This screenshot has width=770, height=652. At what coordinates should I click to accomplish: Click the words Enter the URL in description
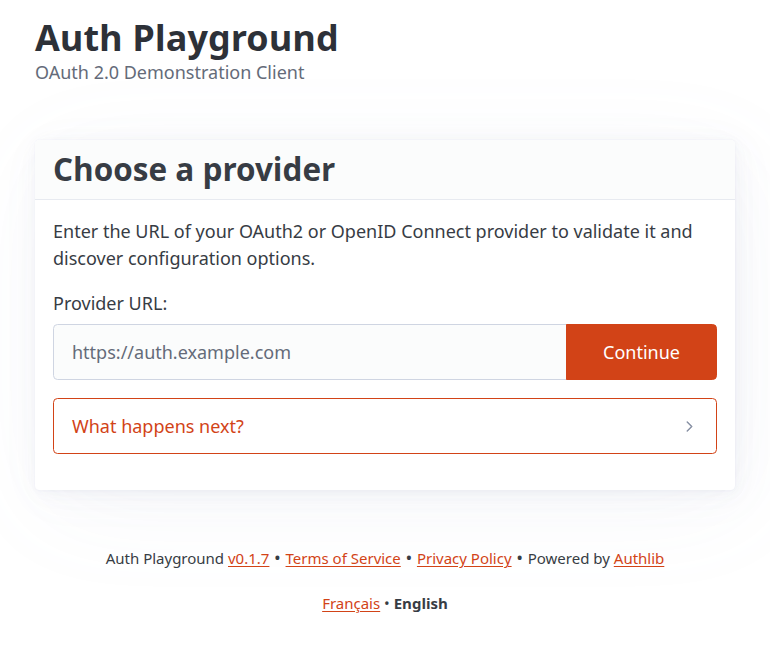(110, 232)
